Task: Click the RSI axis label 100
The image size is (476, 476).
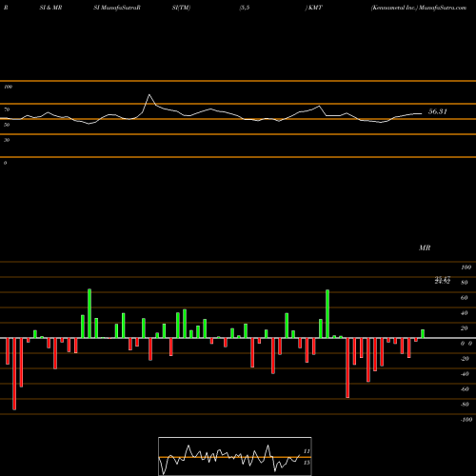Action: tap(9, 87)
